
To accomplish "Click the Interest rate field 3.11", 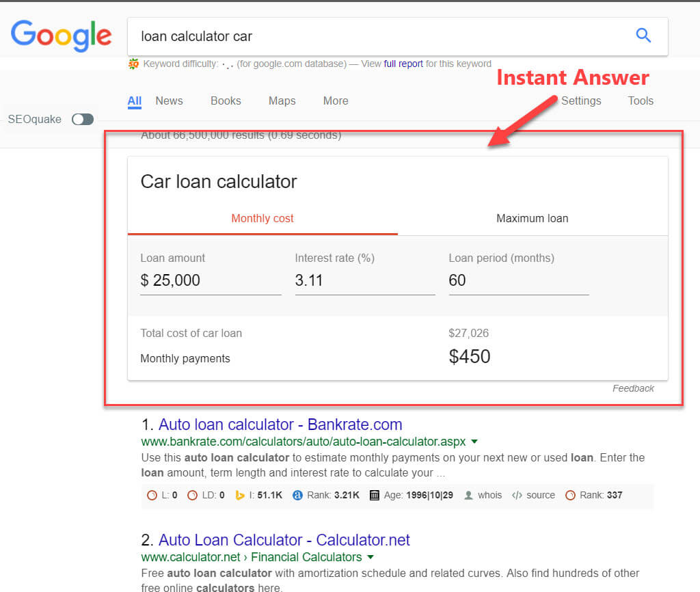I will click(x=365, y=280).
